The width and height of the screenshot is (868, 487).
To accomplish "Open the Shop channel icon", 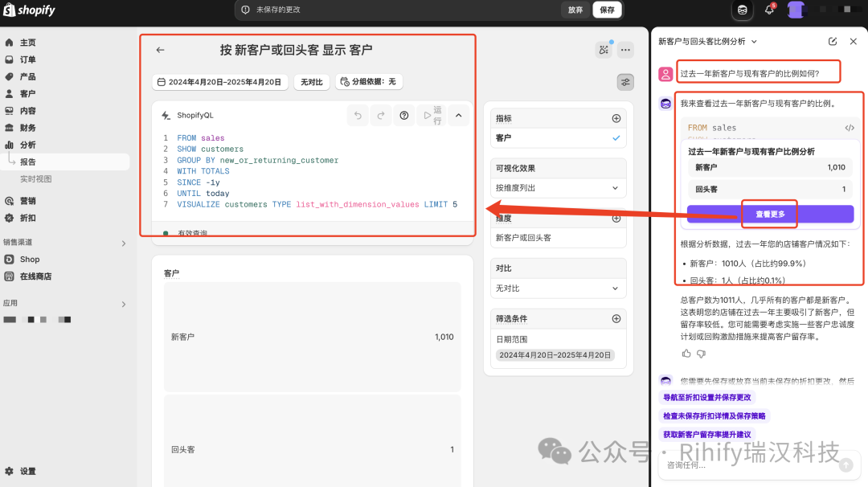I will coord(9,259).
